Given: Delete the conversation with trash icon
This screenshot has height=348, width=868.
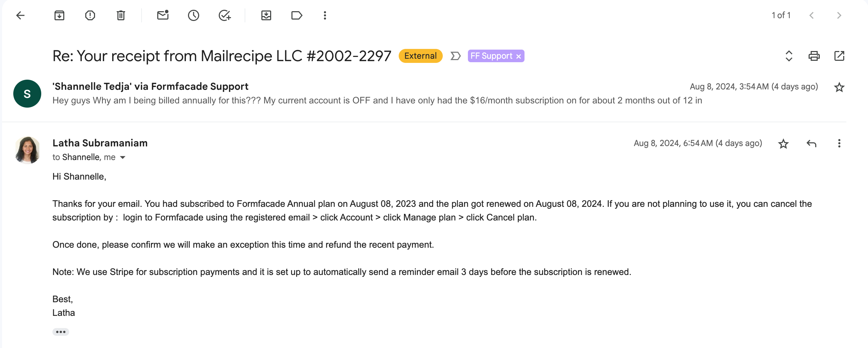Looking at the screenshot, I should 121,15.
